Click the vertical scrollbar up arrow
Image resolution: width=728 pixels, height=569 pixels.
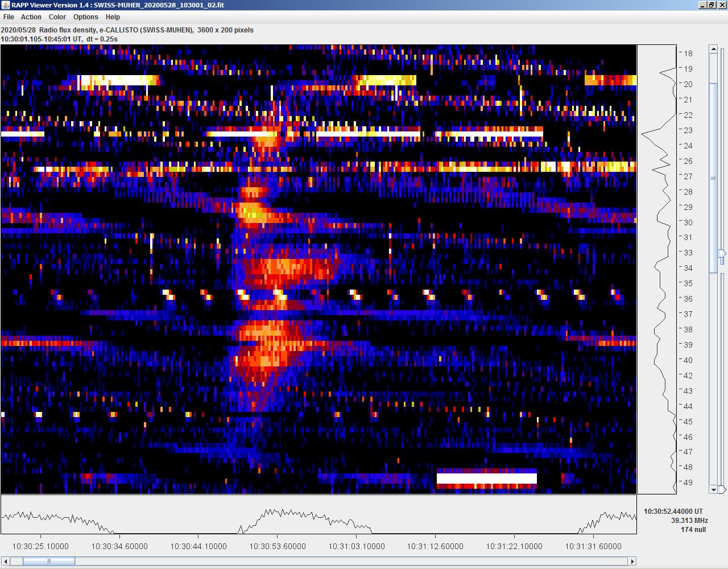[713, 50]
